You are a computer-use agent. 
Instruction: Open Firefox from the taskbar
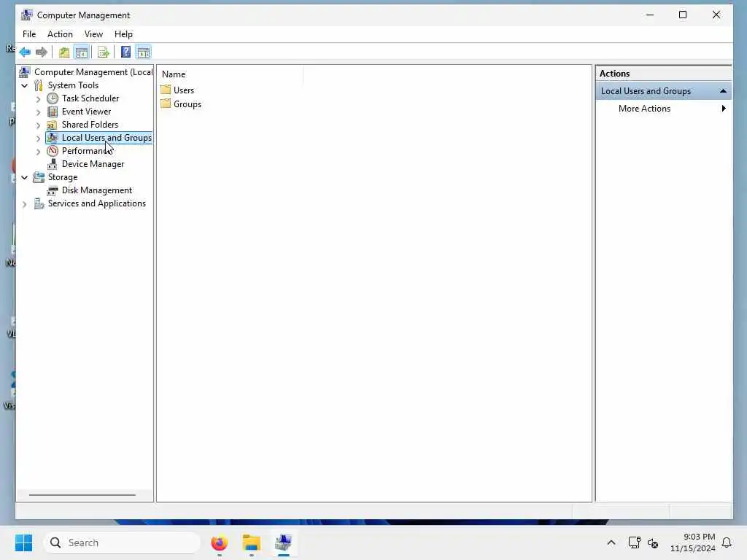[x=219, y=542]
